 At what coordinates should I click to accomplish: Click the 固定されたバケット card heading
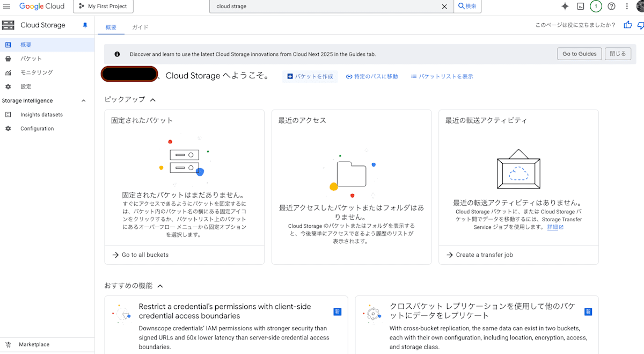(142, 120)
